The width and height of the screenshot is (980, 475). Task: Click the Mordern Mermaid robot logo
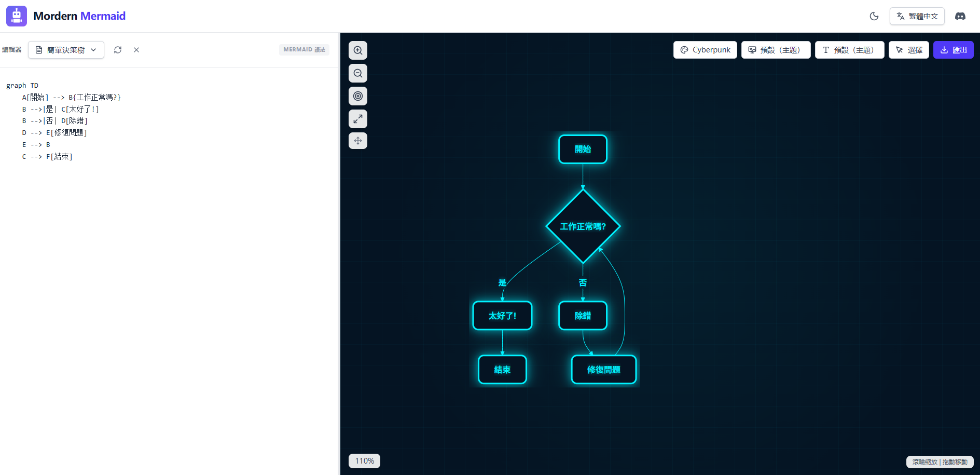tap(17, 16)
